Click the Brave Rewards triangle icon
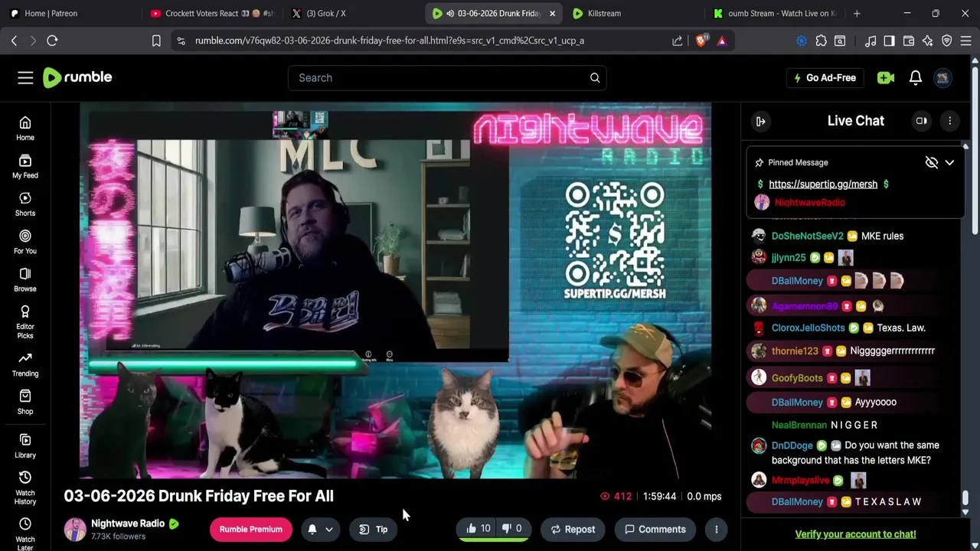The image size is (980, 551). 722,41
